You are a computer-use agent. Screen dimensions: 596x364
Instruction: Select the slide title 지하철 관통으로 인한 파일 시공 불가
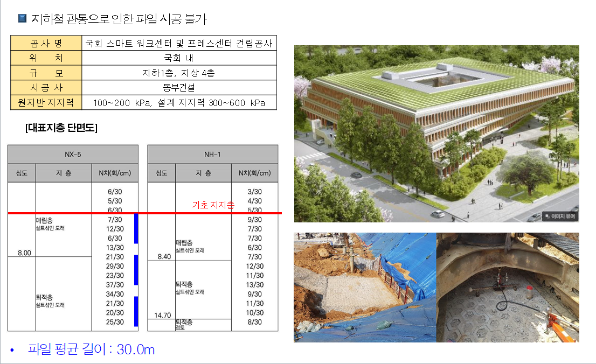click(119, 19)
